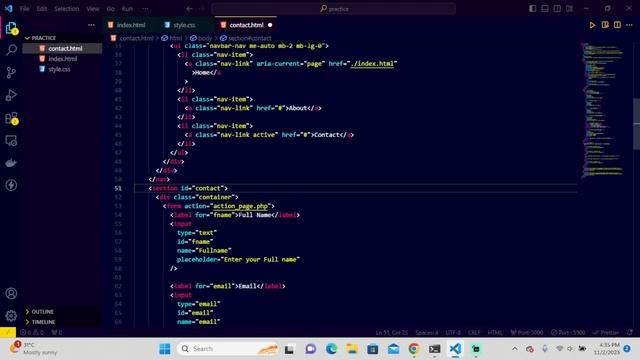Click the editor vertical scrollbar thumb

click(x=636, y=124)
